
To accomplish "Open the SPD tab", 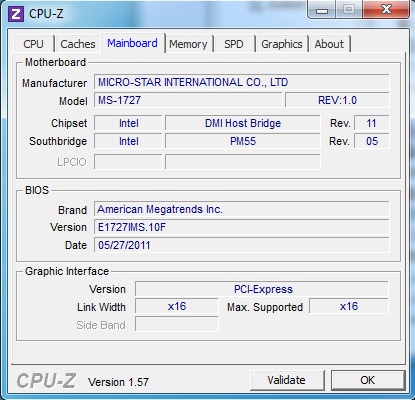I will 234,44.
